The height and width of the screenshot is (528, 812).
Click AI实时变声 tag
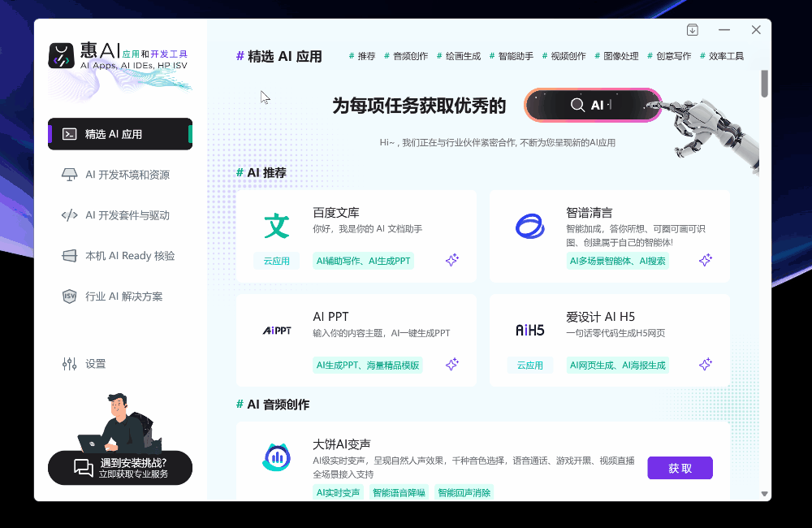click(338, 493)
